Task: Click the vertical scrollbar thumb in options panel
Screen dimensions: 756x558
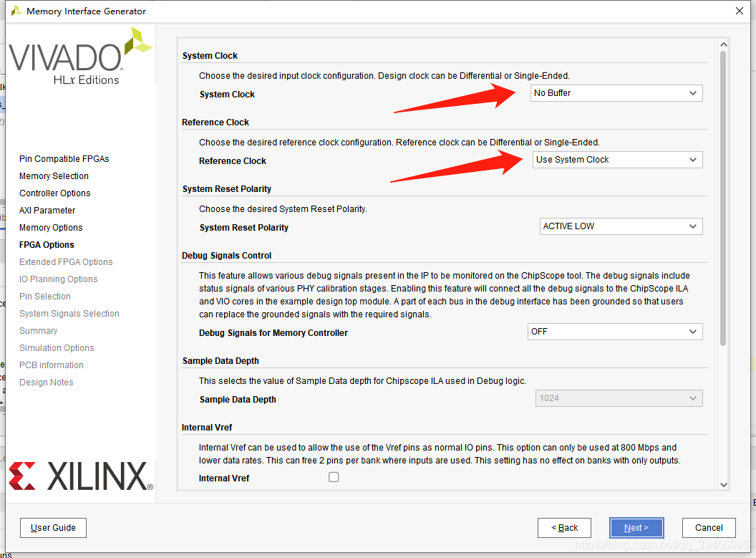Action: coord(723,198)
